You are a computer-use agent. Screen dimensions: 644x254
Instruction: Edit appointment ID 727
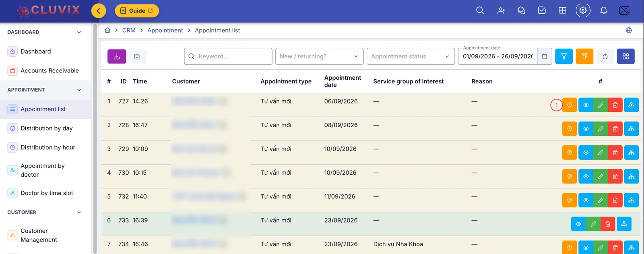[x=601, y=105]
